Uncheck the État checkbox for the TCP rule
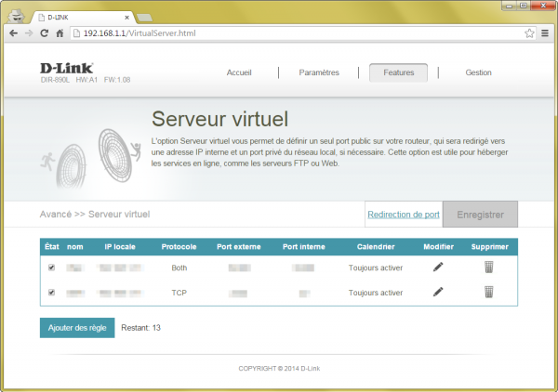558x392 pixels. (51, 292)
